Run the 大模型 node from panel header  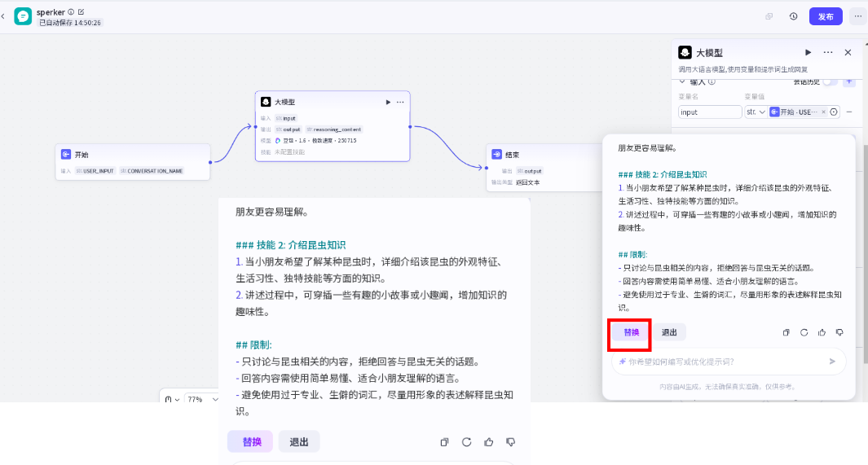coord(809,52)
